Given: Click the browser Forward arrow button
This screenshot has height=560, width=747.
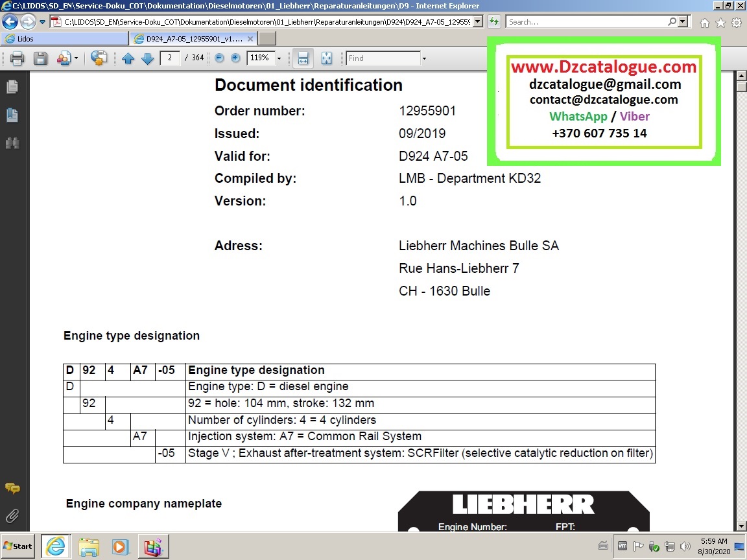Looking at the screenshot, I should 28,21.
